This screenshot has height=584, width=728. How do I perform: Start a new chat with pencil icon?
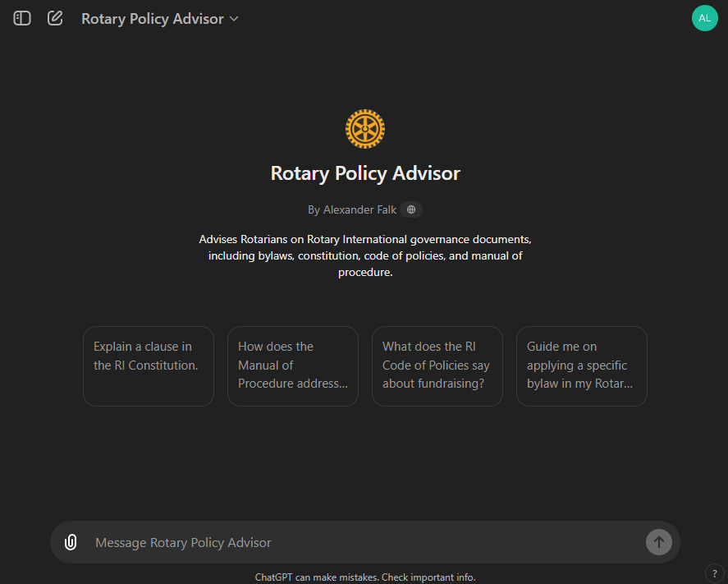click(x=55, y=19)
